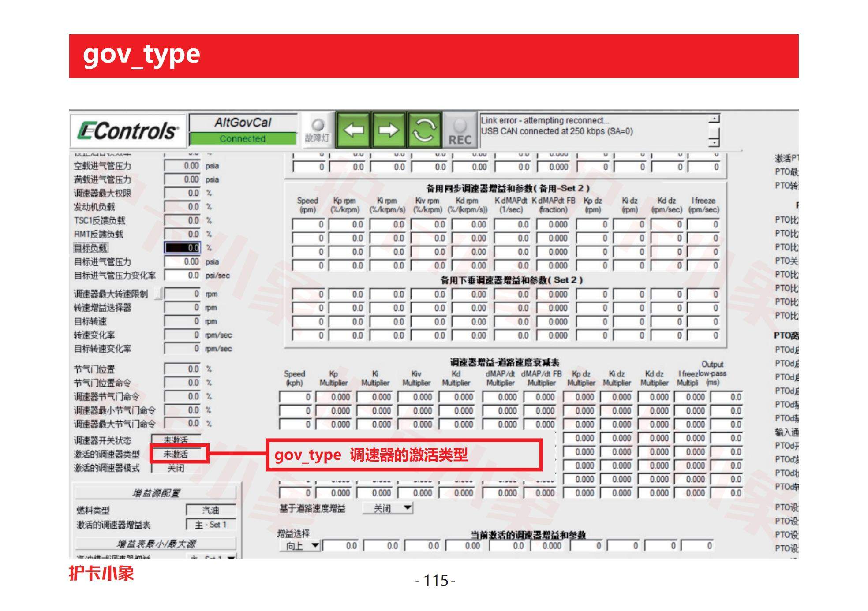
Task: Click the green left arrow page button
Action: (353, 130)
